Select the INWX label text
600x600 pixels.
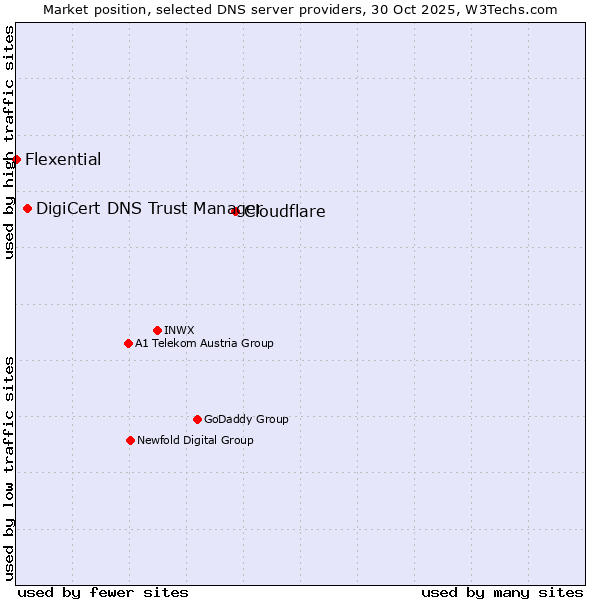179,330
